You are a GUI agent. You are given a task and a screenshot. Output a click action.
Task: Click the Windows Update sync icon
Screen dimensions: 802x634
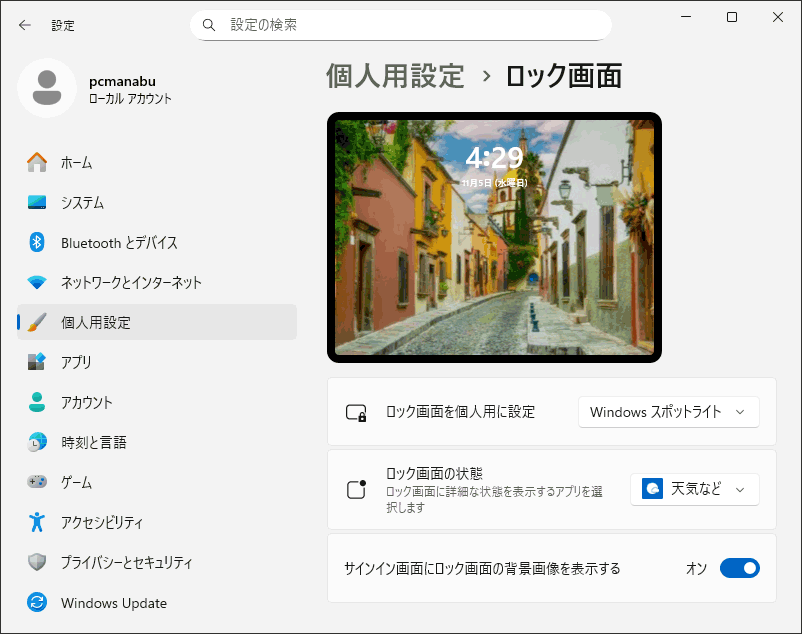pyautogui.click(x=37, y=603)
